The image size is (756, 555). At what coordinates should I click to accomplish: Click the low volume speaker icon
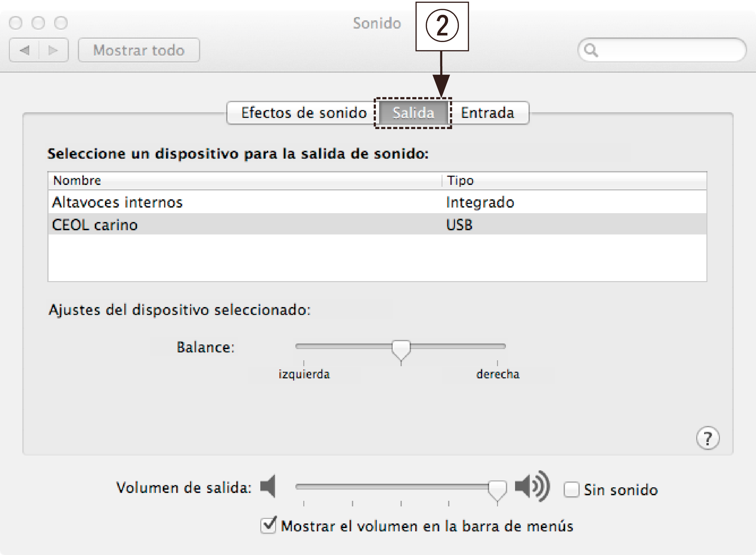tap(268, 486)
